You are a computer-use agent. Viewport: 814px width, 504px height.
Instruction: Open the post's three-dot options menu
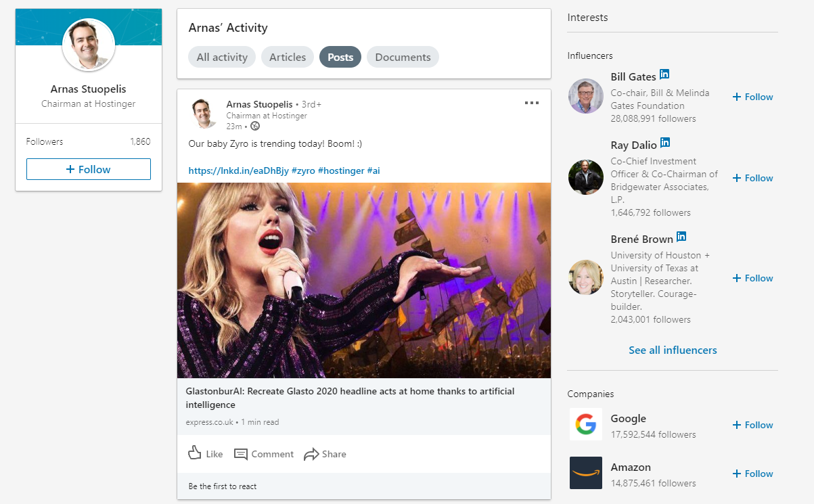point(532,103)
